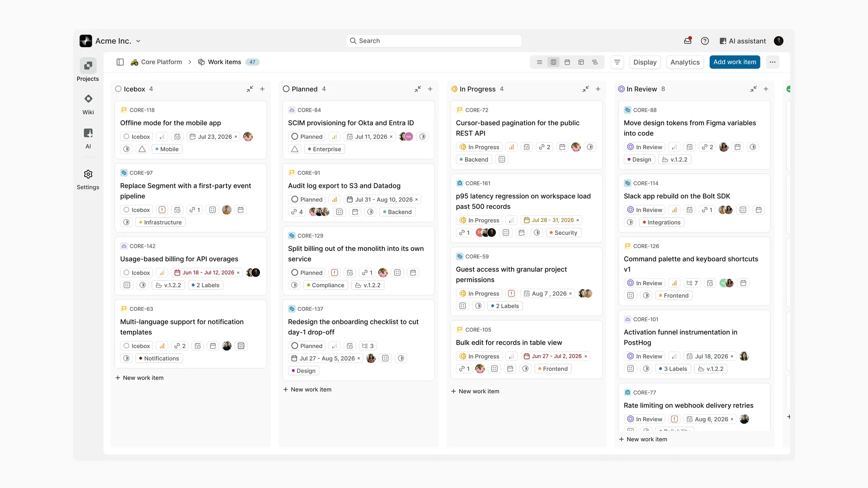Image resolution: width=868 pixels, height=488 pixels.
Task: Open the Wiki sidebar section
Action: coord(88,104)
